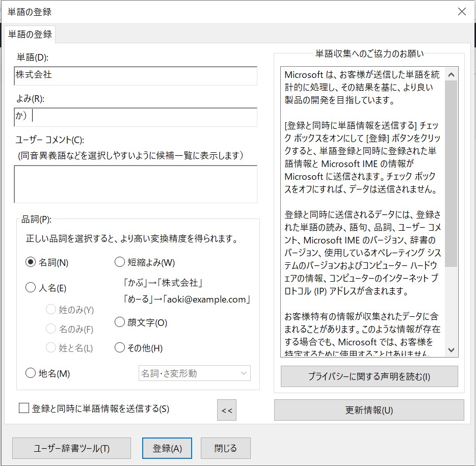Click the 閉じる button

226,448
